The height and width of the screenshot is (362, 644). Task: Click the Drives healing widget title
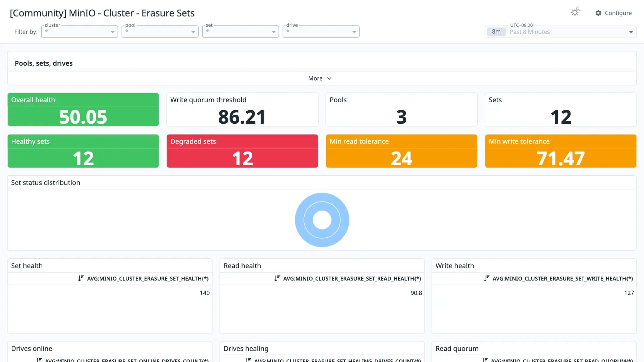click(x=246, y=349)
